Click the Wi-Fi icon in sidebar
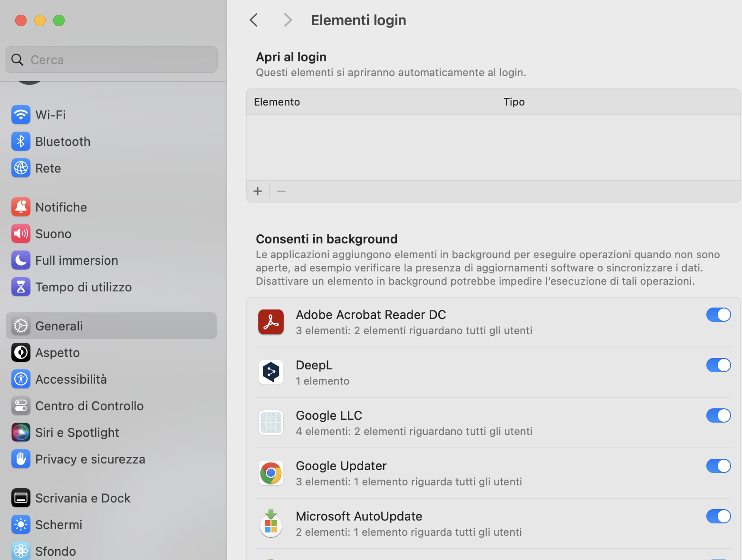 click(x=20, y=115)
